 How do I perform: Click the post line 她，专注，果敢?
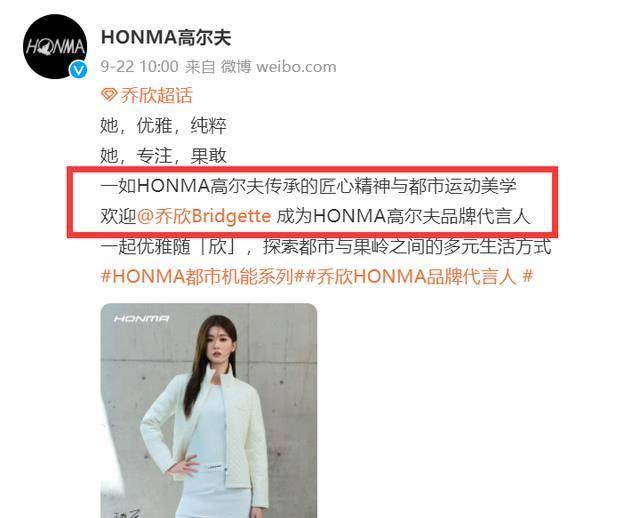163,156
